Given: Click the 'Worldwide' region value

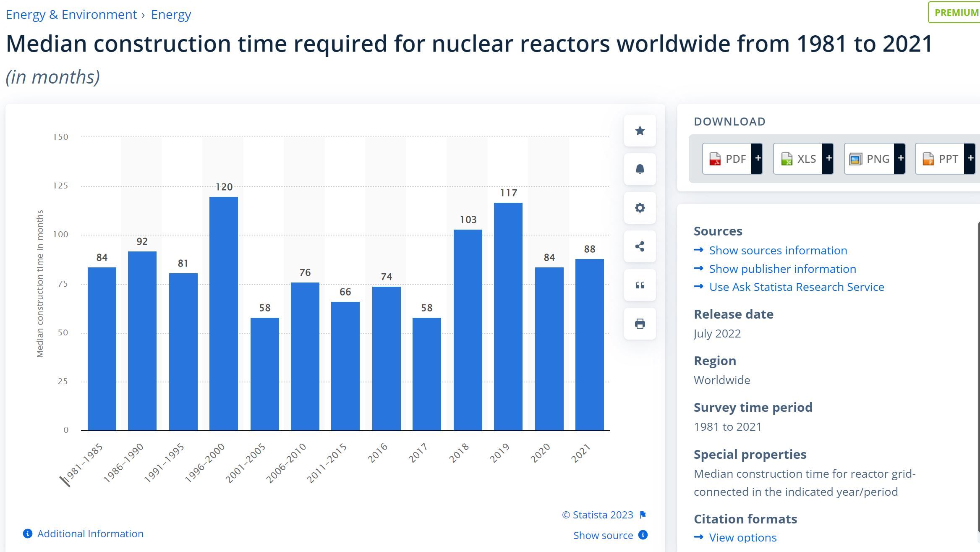Looking at the screenshot, I should click(722, 380).
